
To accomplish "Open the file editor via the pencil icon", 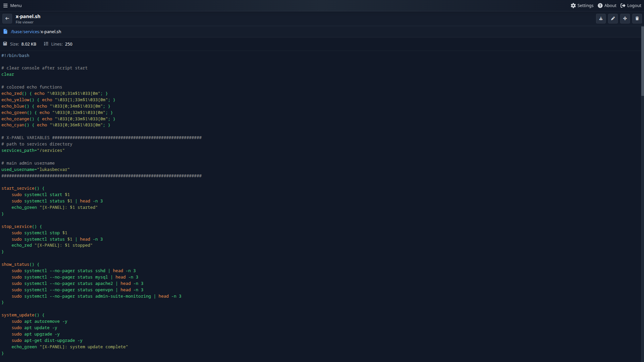I will click(613, 18).
